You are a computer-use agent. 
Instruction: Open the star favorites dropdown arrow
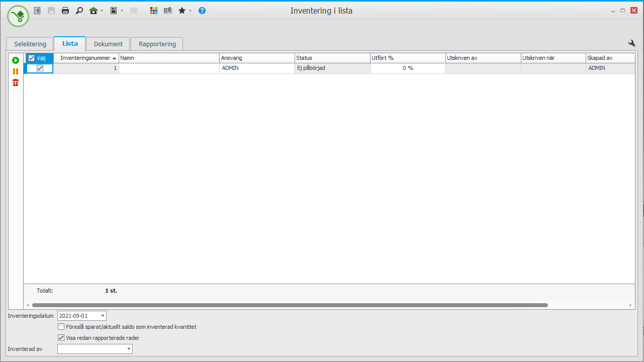191,11
